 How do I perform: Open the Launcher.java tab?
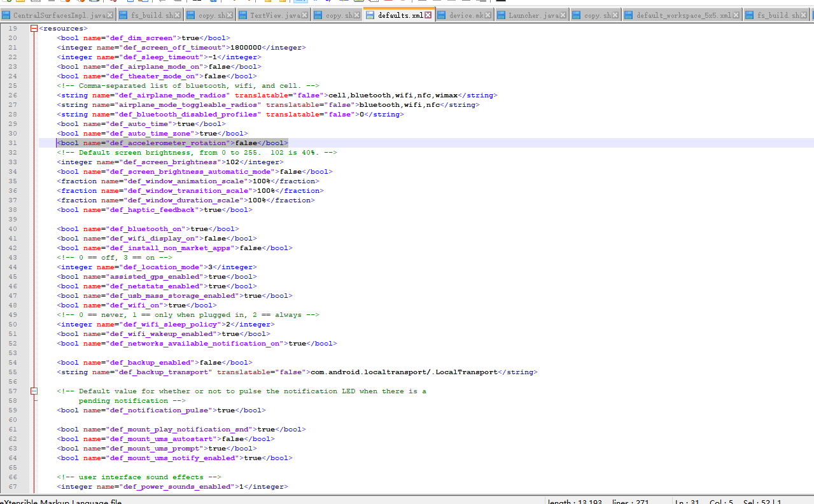pos(533,15)
